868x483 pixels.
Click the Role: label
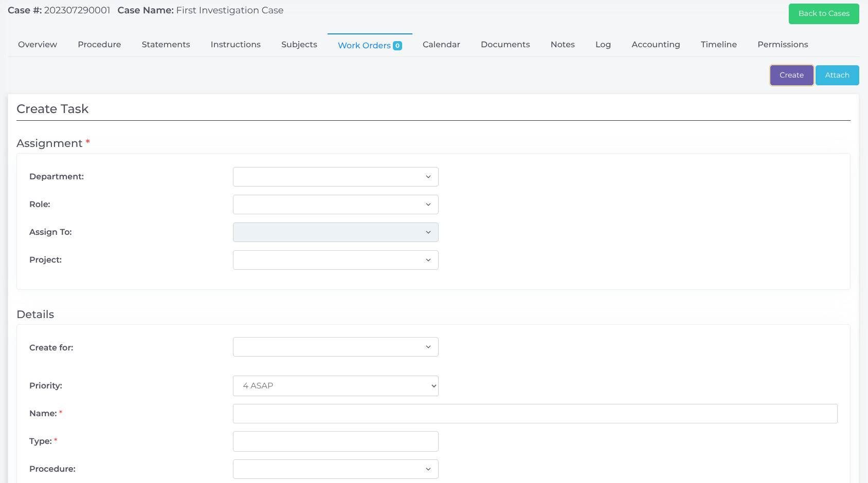coord(40,205)
